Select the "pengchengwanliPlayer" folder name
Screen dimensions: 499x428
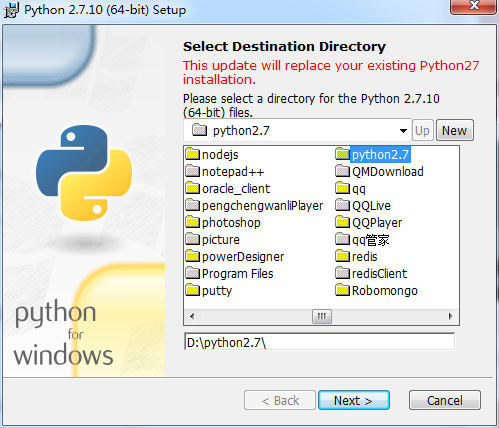[262, 206]
